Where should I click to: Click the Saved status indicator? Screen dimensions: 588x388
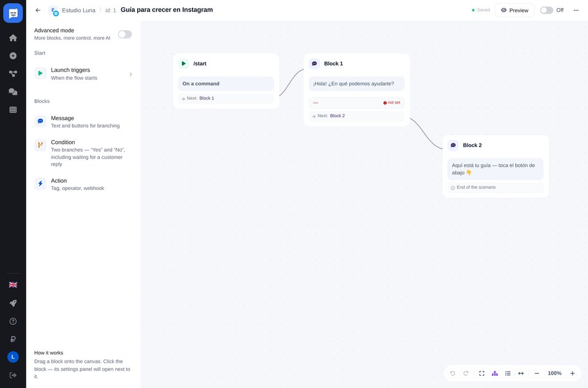tap(481, 10)
